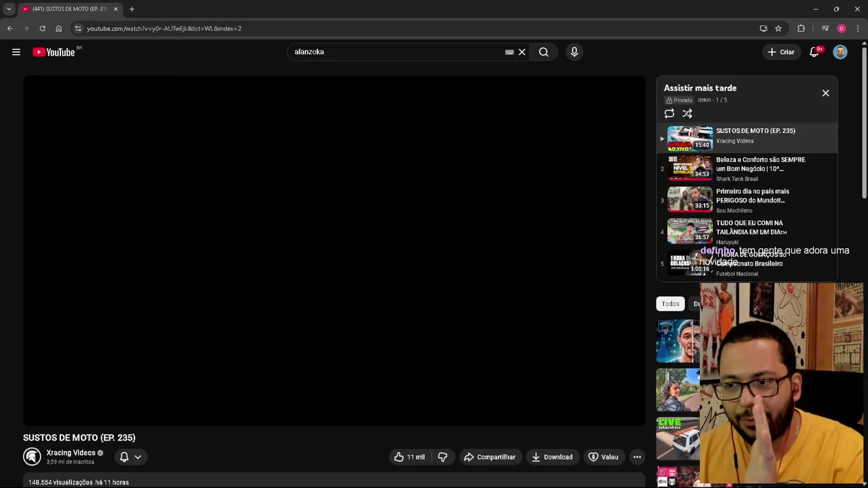This screenshot has height=488, width=868.
Task: Click Sou Mochileiro channel name in playlist
Action: pos(734,211)
